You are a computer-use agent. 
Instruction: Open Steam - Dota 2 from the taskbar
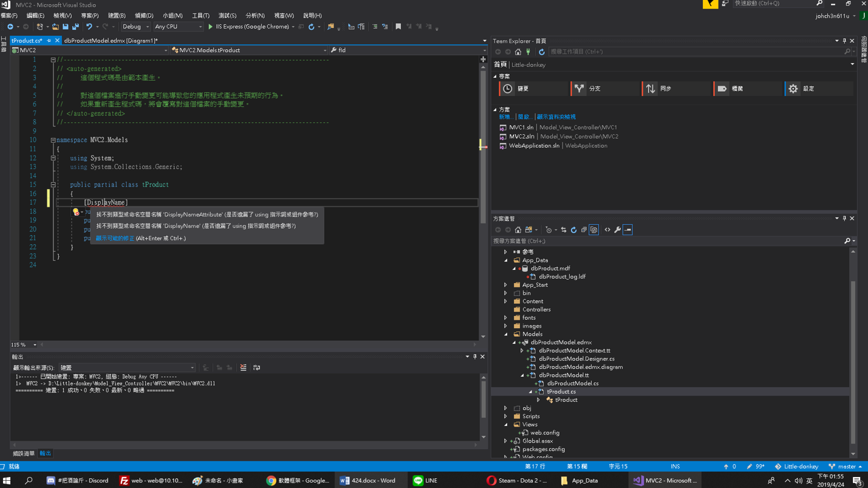518,481
